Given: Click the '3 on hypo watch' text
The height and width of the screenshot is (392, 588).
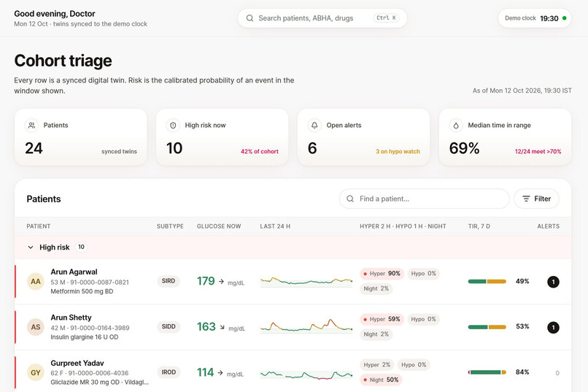Looking at the screenshot, I should point(398,152).
